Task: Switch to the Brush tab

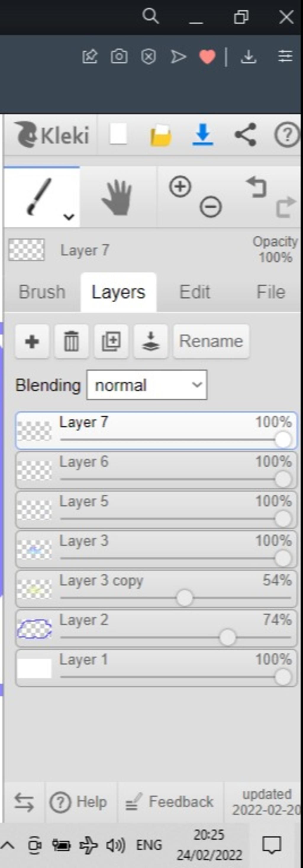Action: click(42, 292)
